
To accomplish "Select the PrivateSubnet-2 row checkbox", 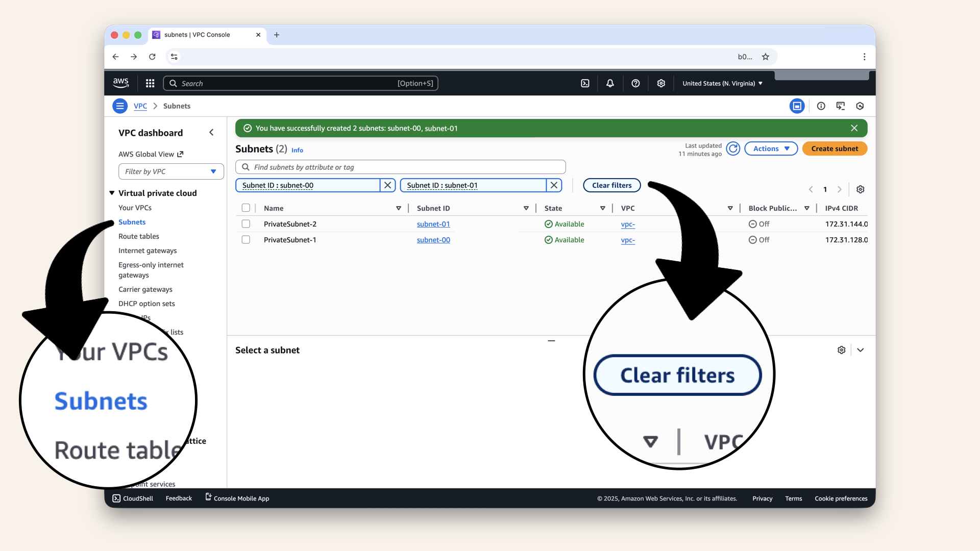I will pyautogui.click(x=246, y=224).
